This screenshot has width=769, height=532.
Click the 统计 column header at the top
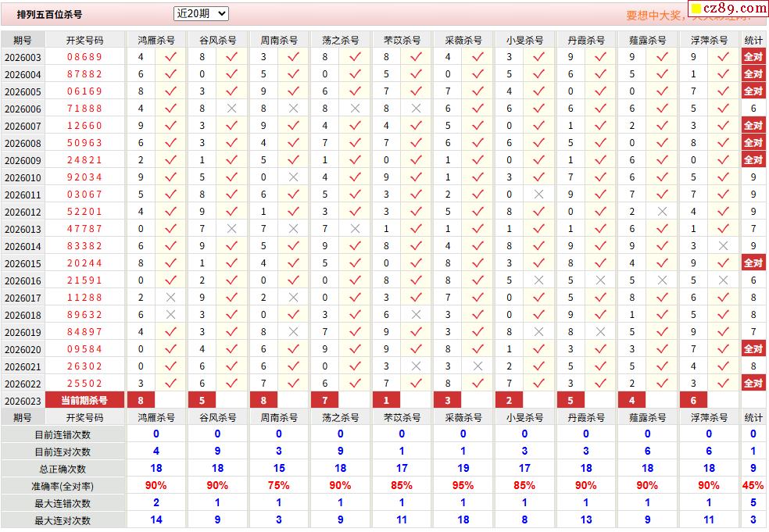pyautogui.click(x=753, y=40)
